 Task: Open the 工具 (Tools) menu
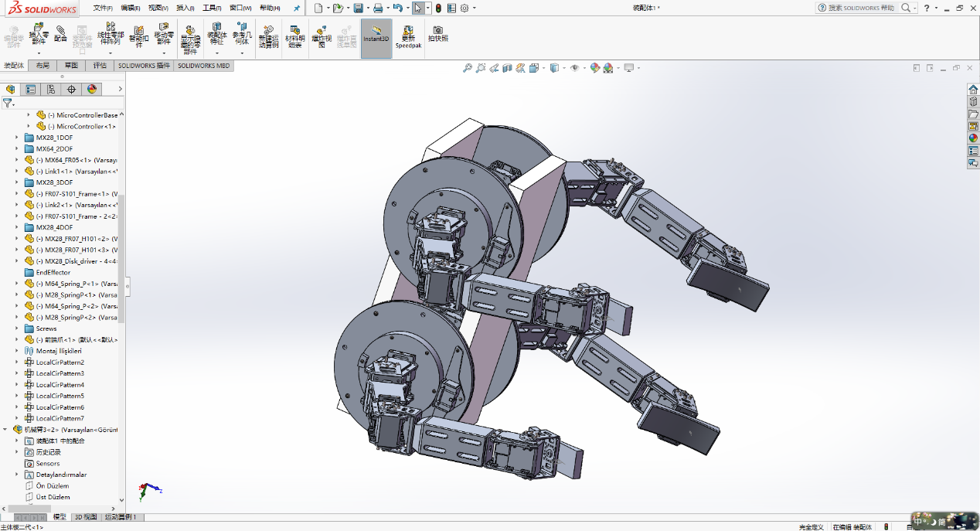pyautogui.click(x=211, y=8)
